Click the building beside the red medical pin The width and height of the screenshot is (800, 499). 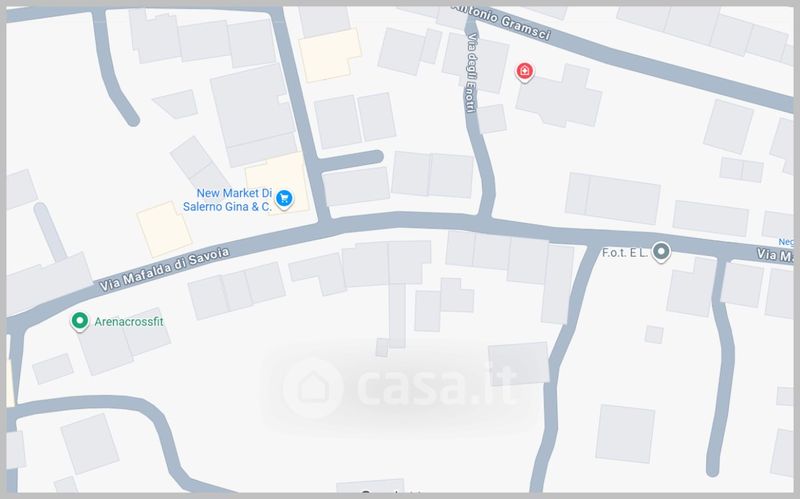tap(561, 97)
